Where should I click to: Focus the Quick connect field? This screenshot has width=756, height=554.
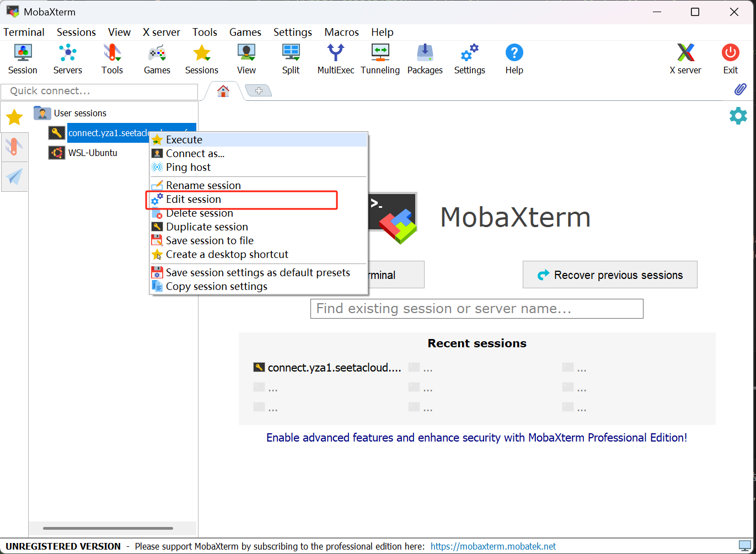tap(99, 92)
